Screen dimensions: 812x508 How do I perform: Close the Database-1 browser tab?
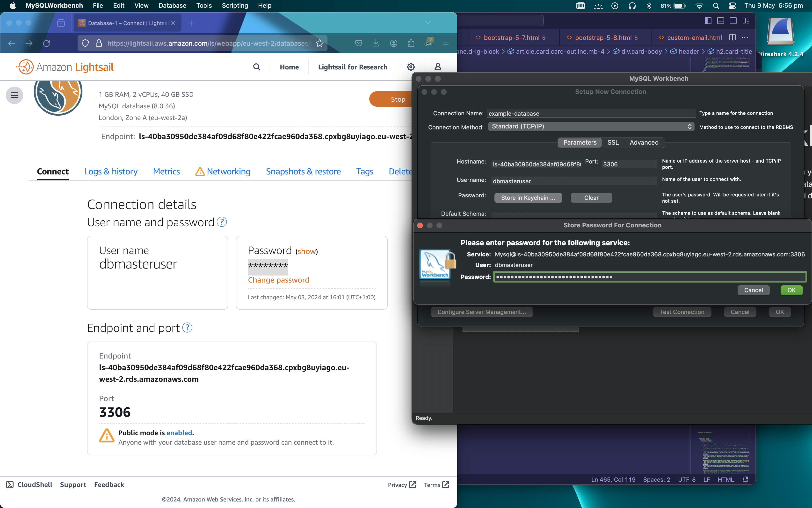173,23
